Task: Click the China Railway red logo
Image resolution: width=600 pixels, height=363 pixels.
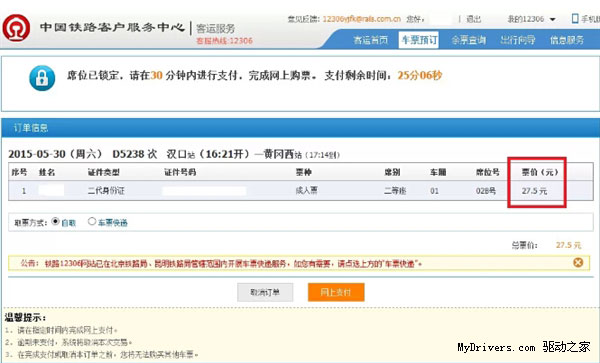Action: click(16, 28)
